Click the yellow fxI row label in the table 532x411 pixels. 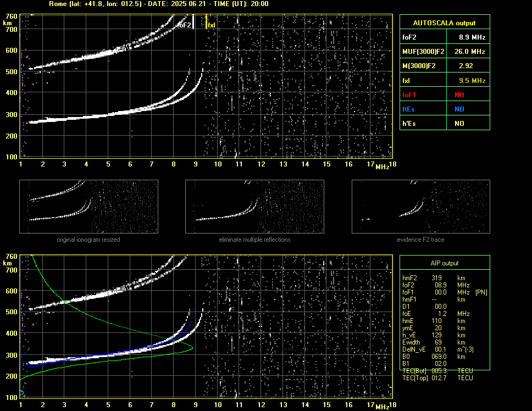(x=406, y=81)
